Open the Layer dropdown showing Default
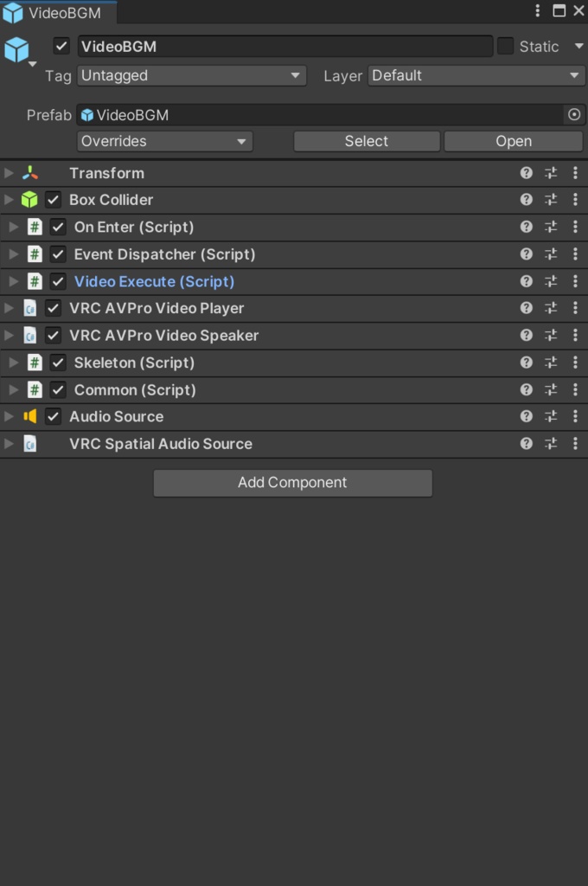The image size is (588, 886). [x=476, y=75]
